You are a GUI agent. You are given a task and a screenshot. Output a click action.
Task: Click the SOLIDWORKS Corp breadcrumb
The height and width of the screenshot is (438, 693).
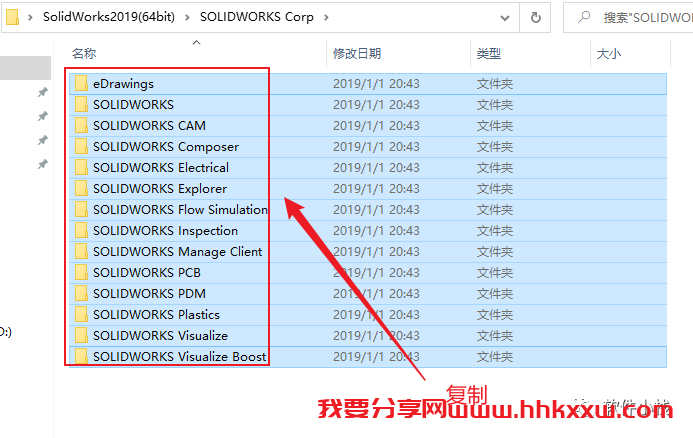257,17
